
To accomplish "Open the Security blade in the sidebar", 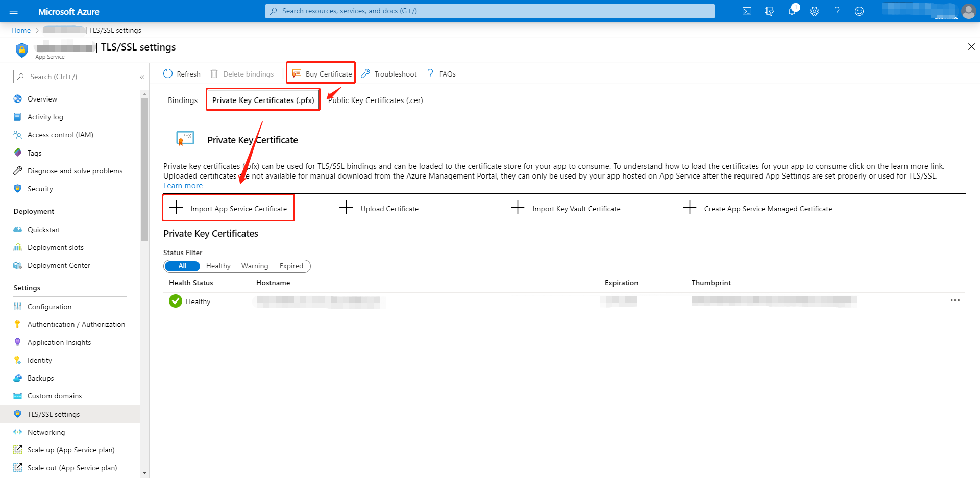I will [39, 188].
